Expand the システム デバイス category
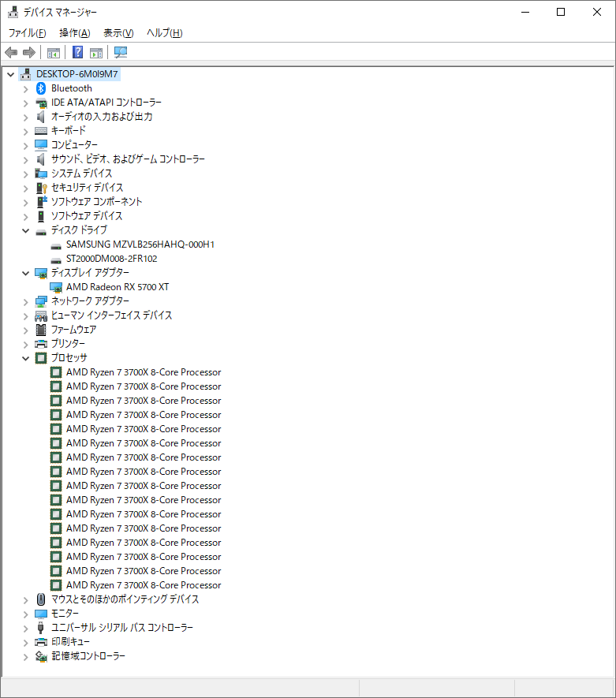The width and height of the screenshot is (616, 698). 25,174
